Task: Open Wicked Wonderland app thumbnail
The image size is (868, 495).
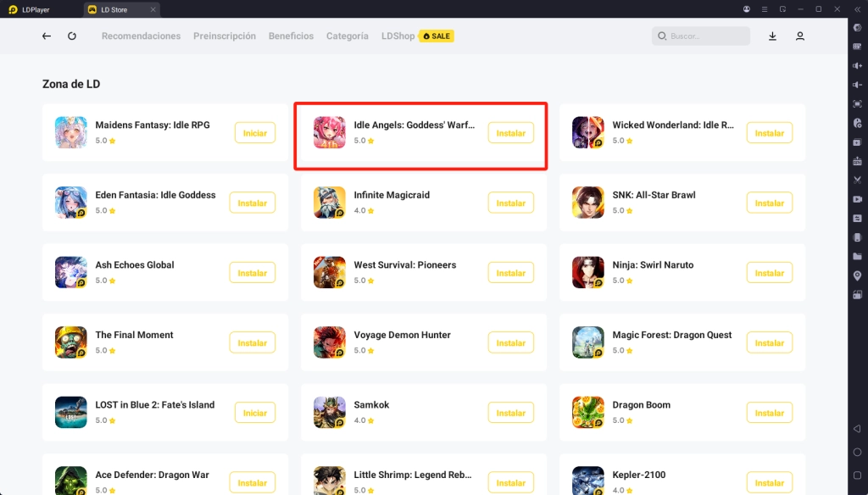Action: [588, 132]
